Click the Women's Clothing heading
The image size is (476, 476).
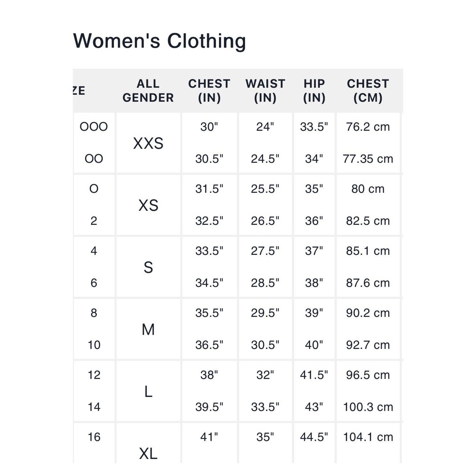click(159, 41)
